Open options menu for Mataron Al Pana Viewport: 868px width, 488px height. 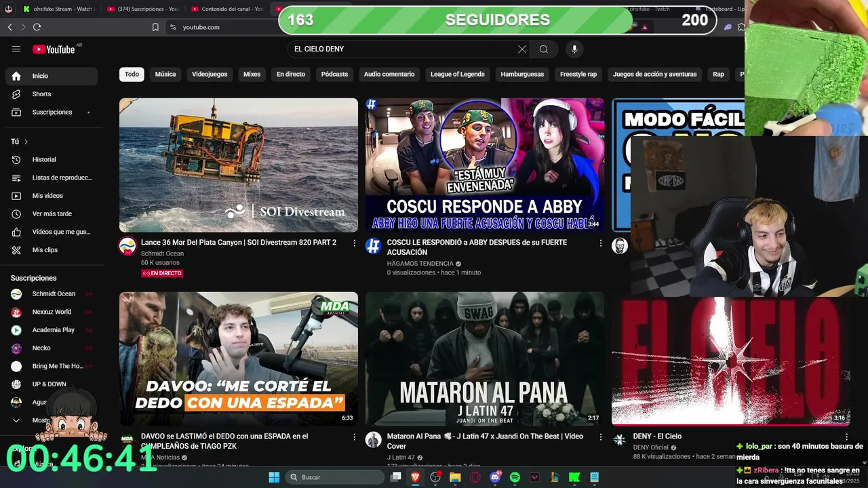[600, 437]
